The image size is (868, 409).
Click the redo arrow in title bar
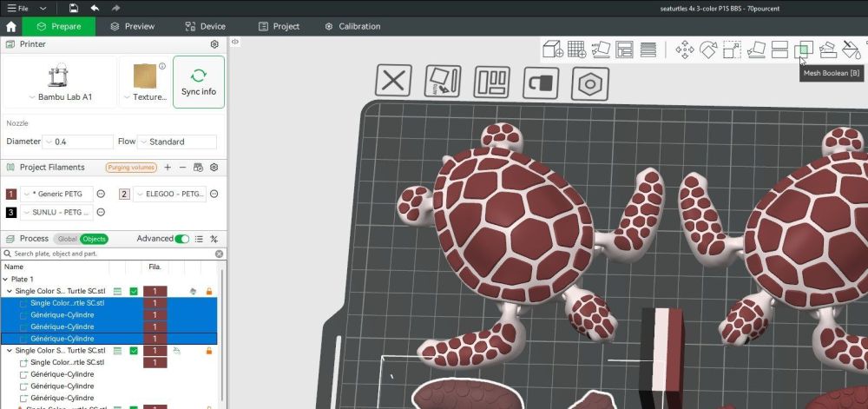tap(115, 9)
